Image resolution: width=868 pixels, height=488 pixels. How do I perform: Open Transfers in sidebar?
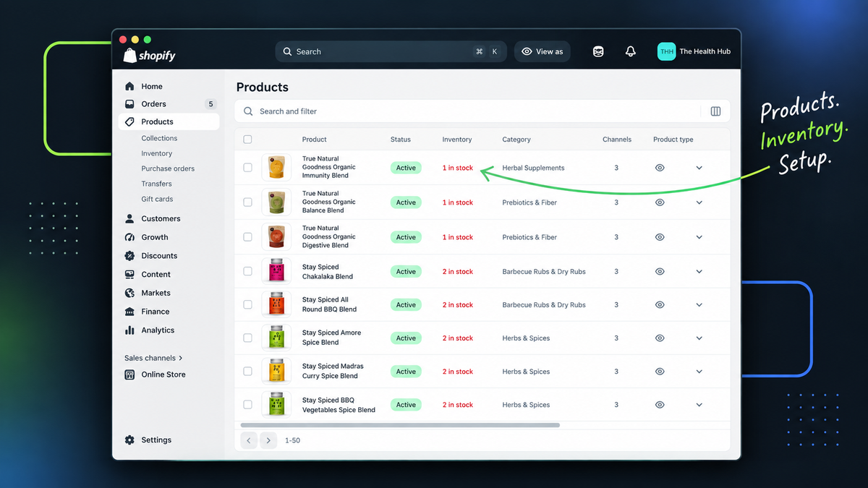coord(156,184)
